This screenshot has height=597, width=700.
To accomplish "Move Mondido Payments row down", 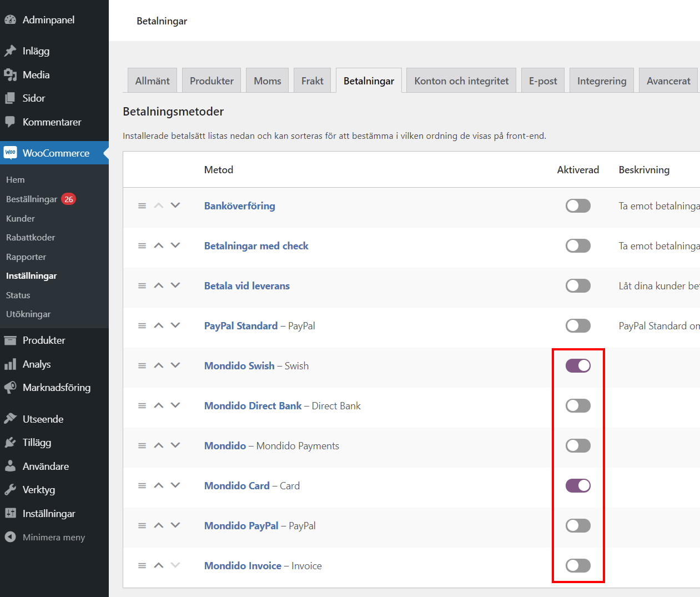I will coord(175,445).
